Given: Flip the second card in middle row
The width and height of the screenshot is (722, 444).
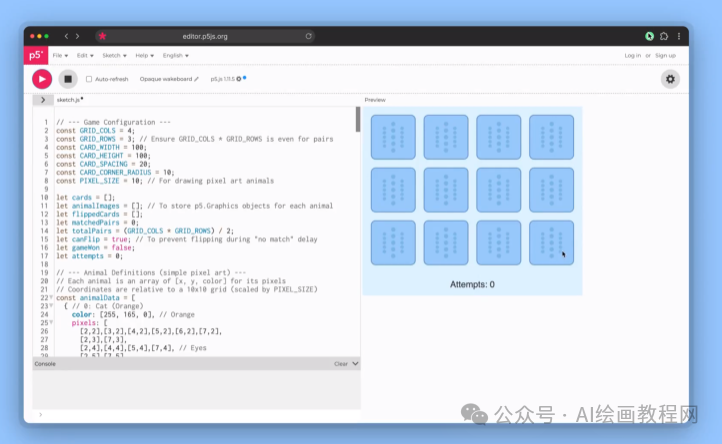Looking at the screenshot, I should 446,190.
